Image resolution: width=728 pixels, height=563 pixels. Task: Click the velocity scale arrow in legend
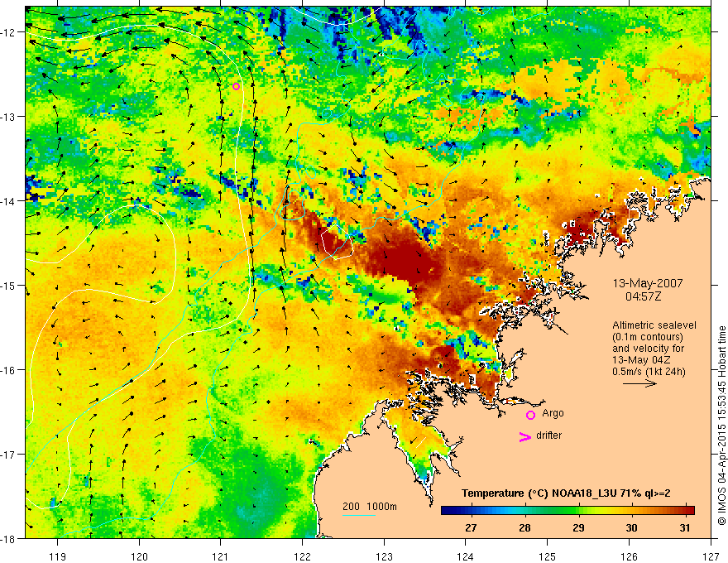(639, 383)
